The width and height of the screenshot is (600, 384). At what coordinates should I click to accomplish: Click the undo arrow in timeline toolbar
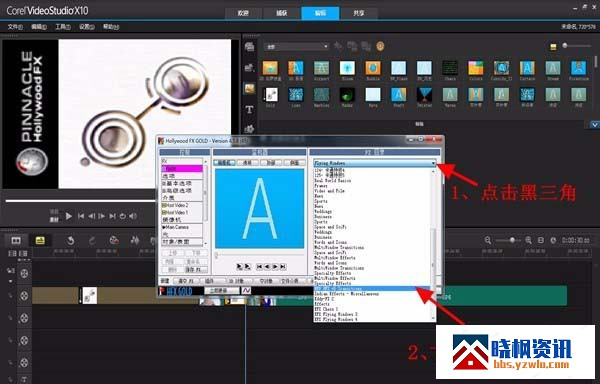(x=70, y=241)
